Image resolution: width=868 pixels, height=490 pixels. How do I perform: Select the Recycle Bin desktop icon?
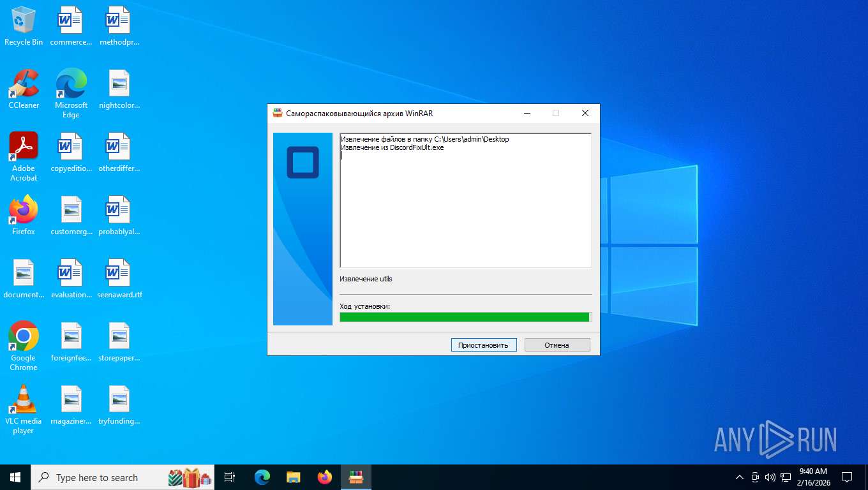[x=24, y=26]
